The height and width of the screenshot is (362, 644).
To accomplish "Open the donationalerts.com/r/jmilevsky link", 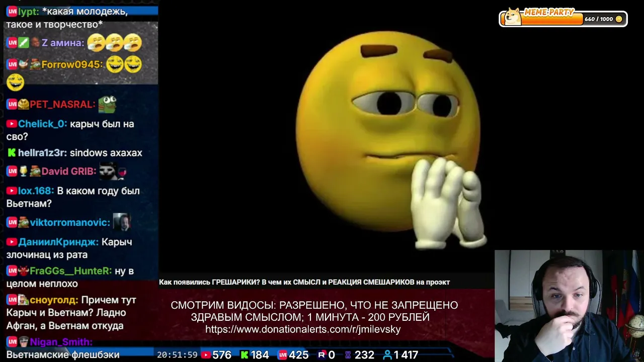I will [303, 330].
